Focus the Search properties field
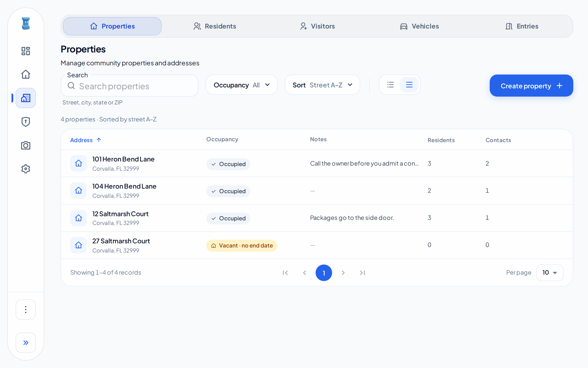The width and height of the screenshot is (588, 368). tap(130, 86)
